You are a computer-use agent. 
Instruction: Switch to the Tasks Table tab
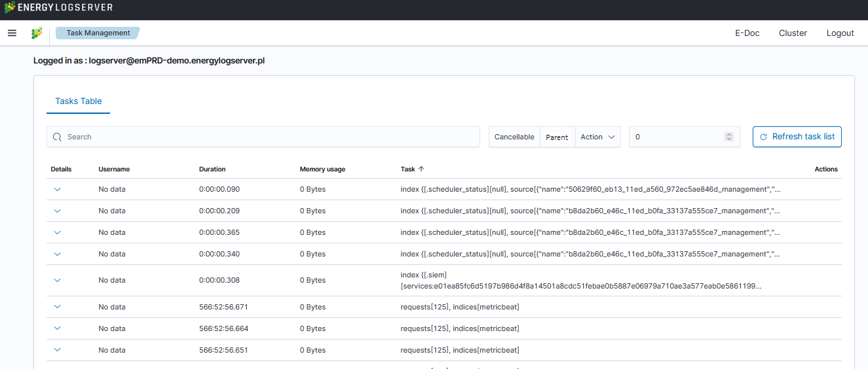click(79, 101)
